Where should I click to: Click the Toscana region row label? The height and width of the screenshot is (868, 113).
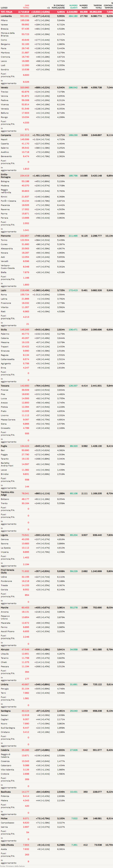coord(5,386)
